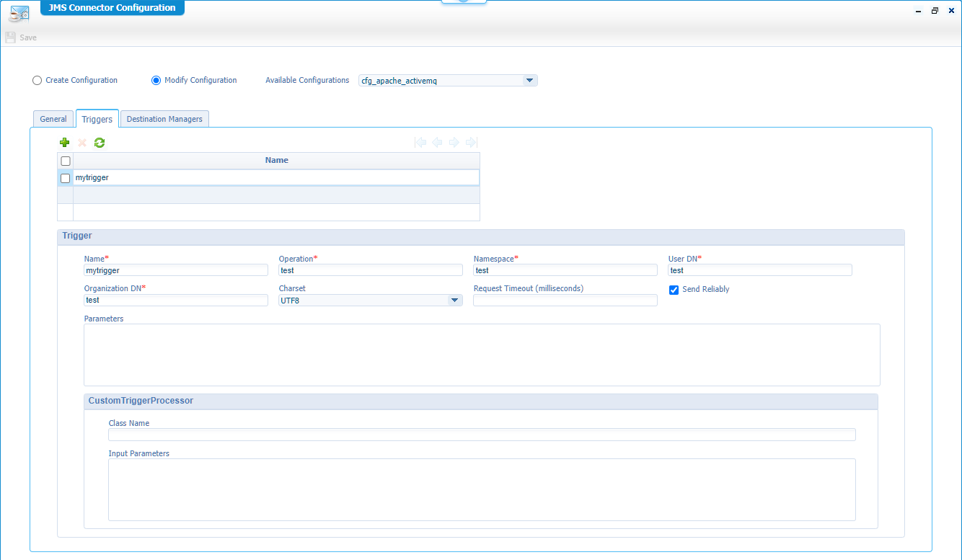Tick the mytrigger row checkbox
The image size is (962, 560).
(x=66, y=178)
